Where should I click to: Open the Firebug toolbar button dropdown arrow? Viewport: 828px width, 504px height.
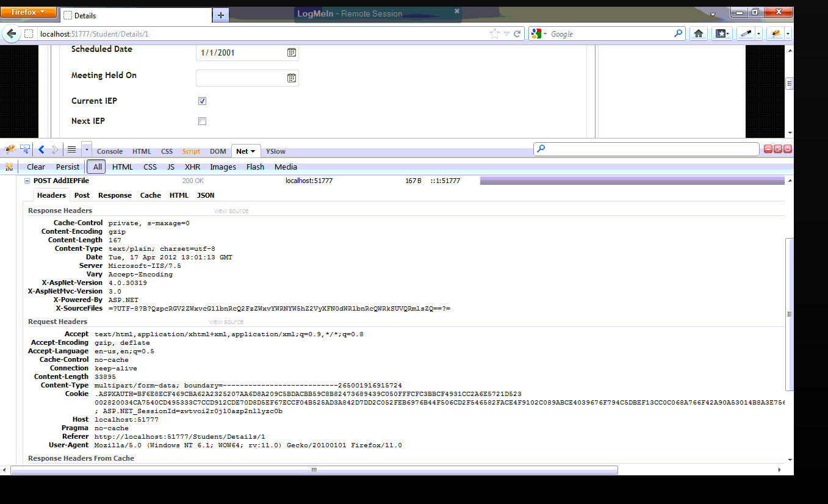[788, 34]
